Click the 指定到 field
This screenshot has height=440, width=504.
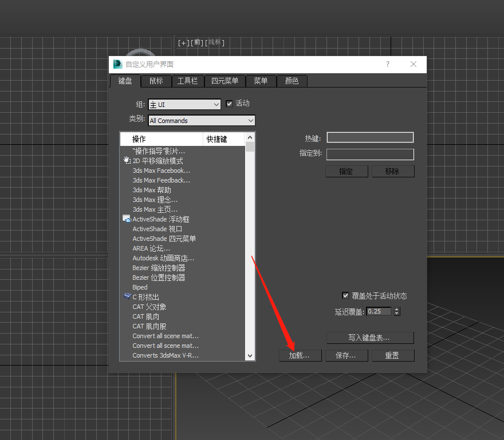[370, 154]
